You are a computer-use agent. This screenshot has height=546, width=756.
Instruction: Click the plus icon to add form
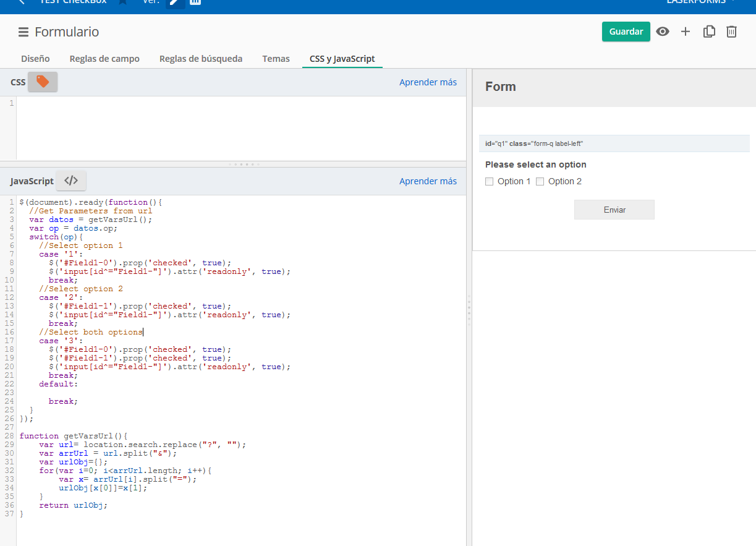point(686,32)
